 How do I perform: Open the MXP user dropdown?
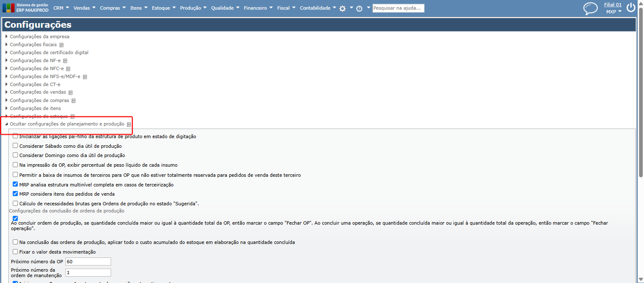pyautogui.click(x=614, y=12)
